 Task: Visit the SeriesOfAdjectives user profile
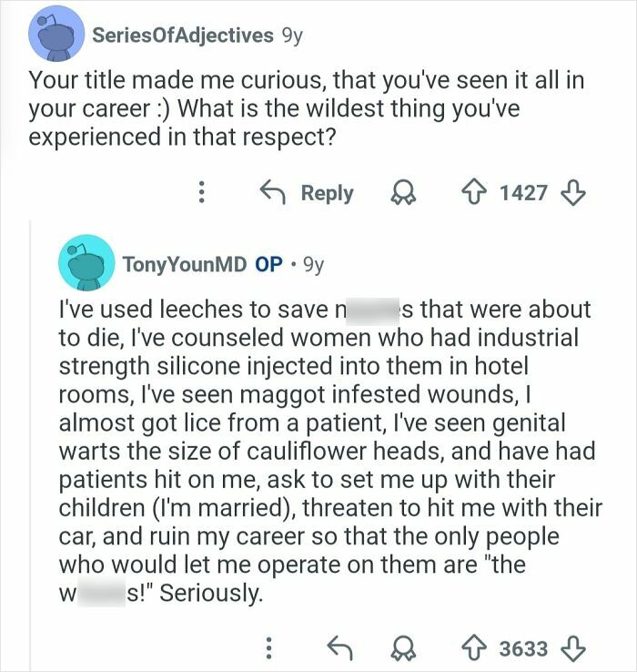click(182, 35)
